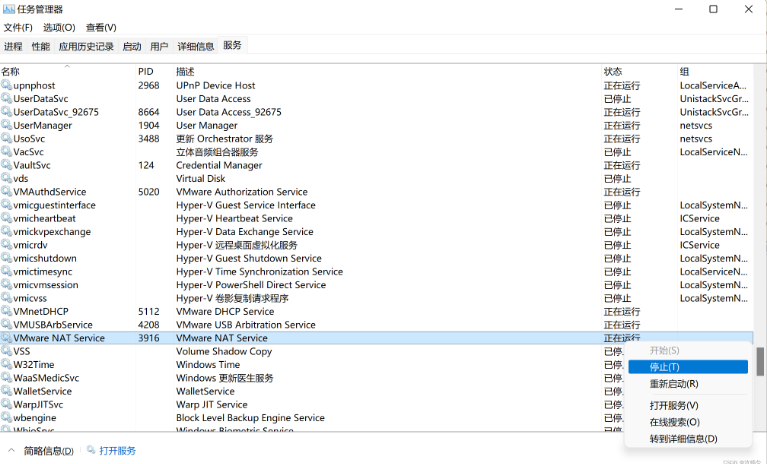Click the gear icon next to VMAuthdService
This screenshot has width=767, height=464.
[6, 192]
